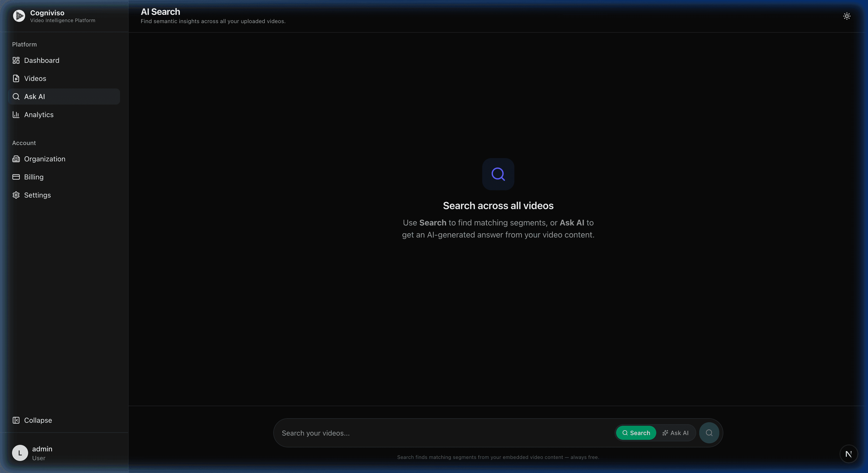Submit query with round search button
This screenshot has height=473, width=868.
click(709, 433)
